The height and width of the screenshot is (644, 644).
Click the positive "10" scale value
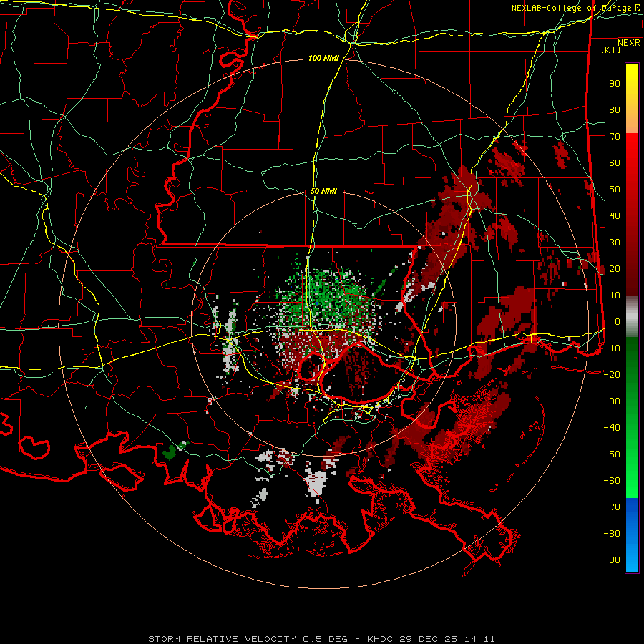click(615, 296)
